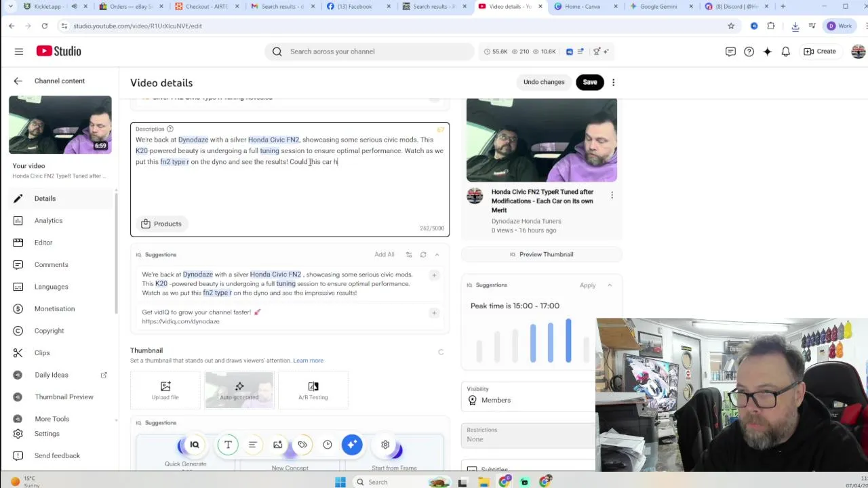
Task: Open the suggestions filter settings icon
Action: pyautogui.click(x=409, y=255)
